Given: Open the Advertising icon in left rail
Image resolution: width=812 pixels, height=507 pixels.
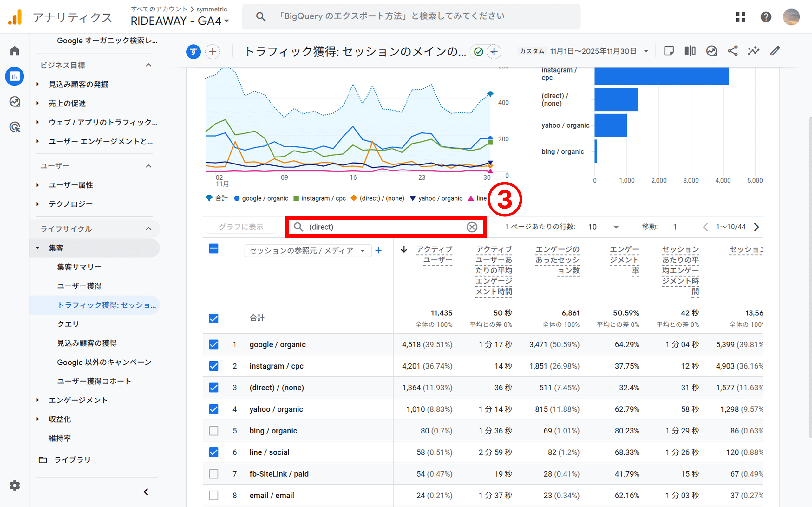Looking at the screenshot, I should [14, 127].
